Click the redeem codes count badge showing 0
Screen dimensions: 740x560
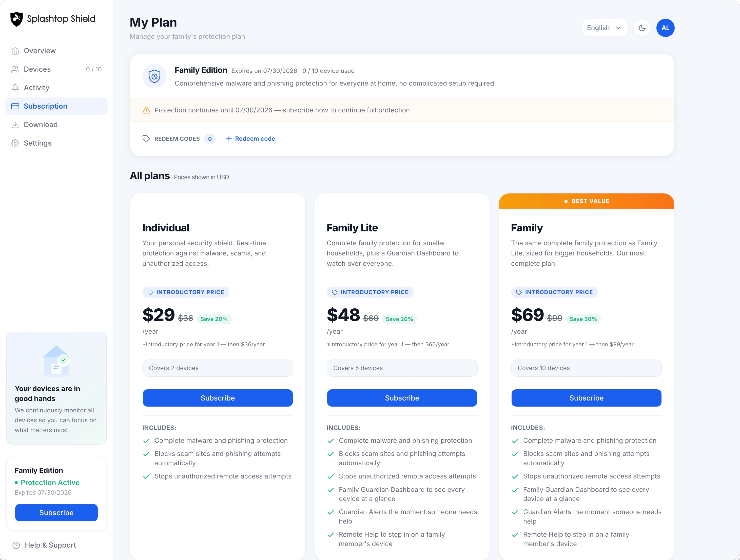tap(210, 139)
